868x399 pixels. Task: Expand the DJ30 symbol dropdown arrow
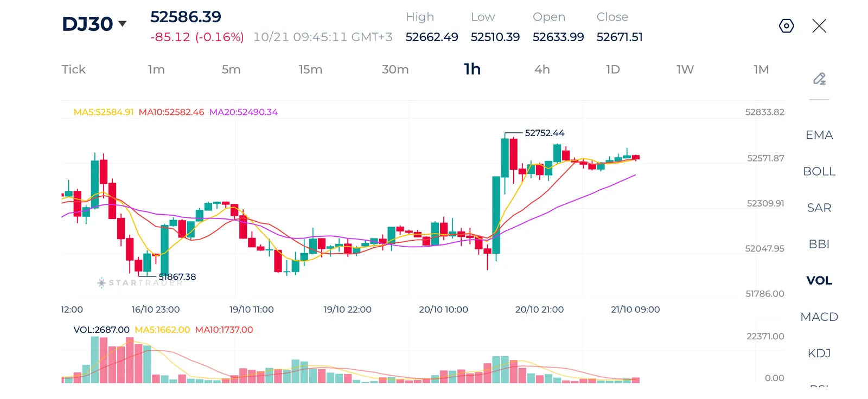point(122,23)
